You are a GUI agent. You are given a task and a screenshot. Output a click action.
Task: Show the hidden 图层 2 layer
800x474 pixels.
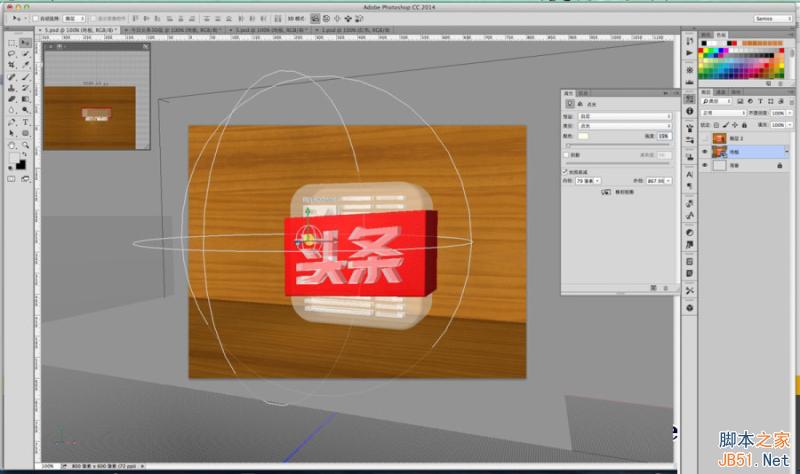tap(705, 138)
